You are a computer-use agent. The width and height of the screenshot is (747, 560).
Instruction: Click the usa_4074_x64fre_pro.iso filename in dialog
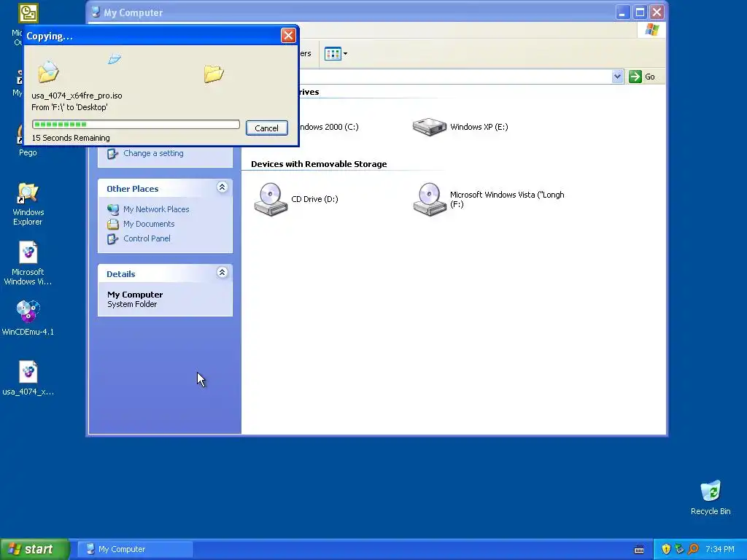coord(77,96)
